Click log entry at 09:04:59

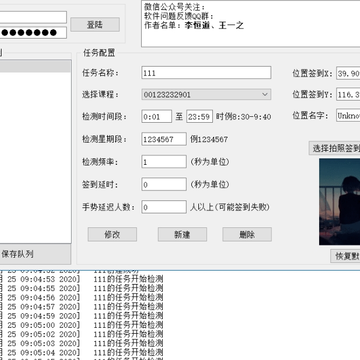click(82, 316)
